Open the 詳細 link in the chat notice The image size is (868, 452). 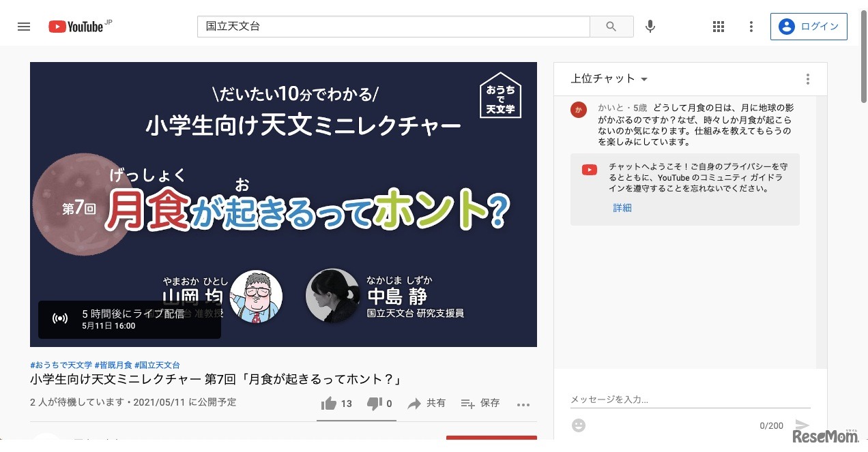[x=622, y=207]
